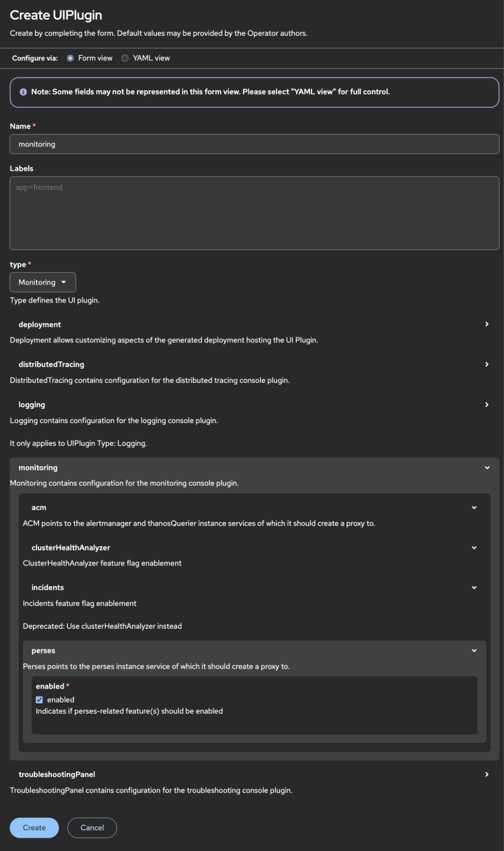Viewport: 504px width, 851px height.
Task: Open the type Monitoring dropdown
Action: click(43, 282)
